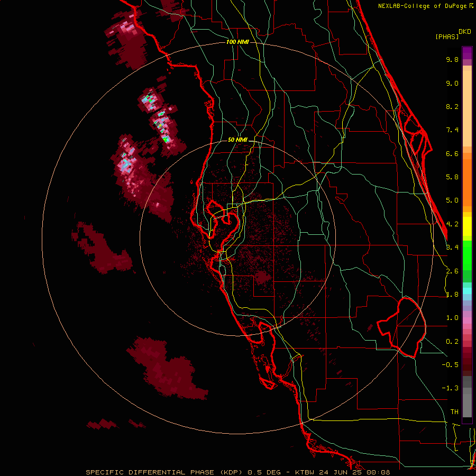Pick the gray color bar segment
The height and width of the screenshot is (476, 476).
pyautogui.click(x=467, y=402)
